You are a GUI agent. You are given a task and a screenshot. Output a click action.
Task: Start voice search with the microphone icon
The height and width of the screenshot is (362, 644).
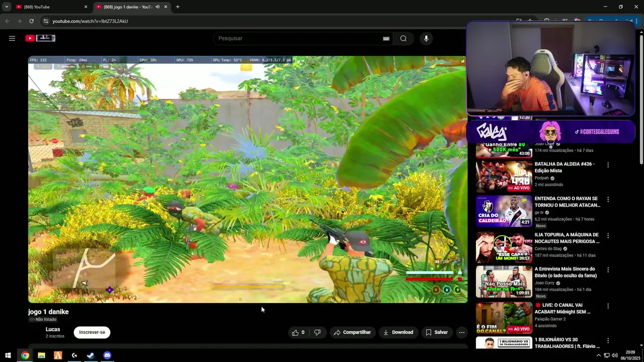[x=426, y=39]
